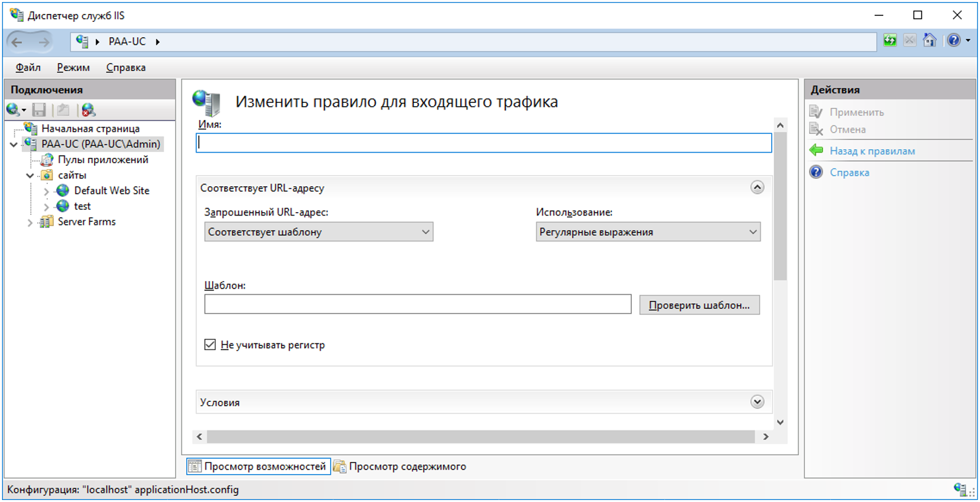
Task: Open the 'Запрошенный URL-адрес' dropdown
Action: tap(319, 232)
